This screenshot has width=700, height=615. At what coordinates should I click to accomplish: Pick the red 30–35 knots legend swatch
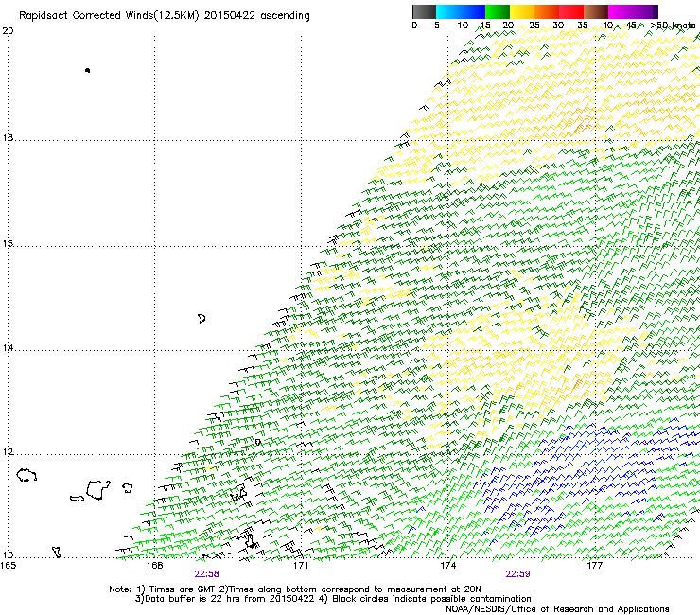click(x=571, y=11)
